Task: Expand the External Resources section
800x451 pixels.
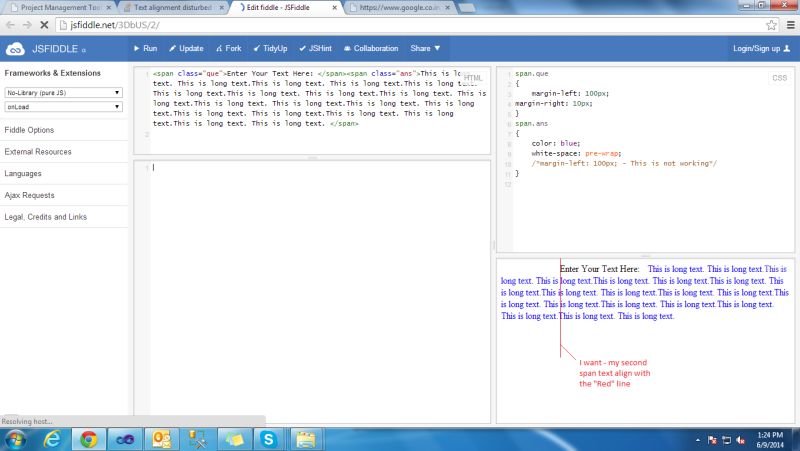Action: coord(64,152)
